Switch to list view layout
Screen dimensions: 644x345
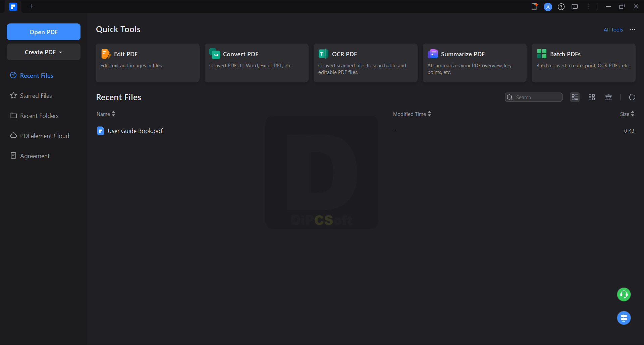[575, 97]
